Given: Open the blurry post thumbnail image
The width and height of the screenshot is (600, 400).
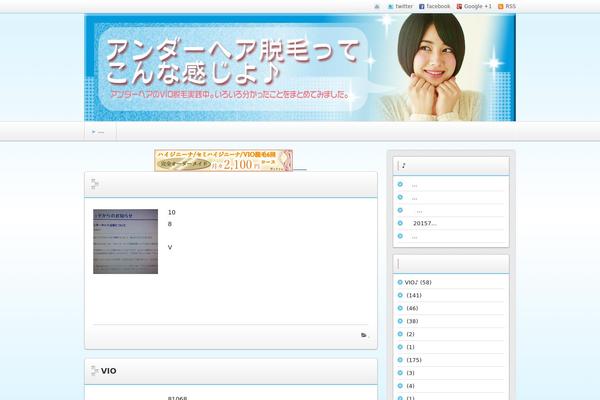Looking at the screenshot, I should point(126,242).
